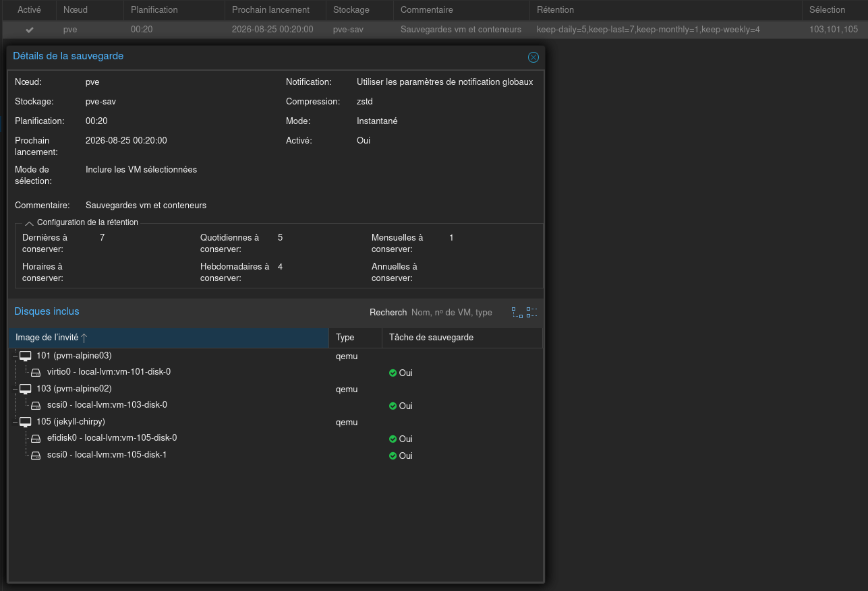Click the 'Disques inclus' heading
The height and width of the screenshot is (591, 868).
coord(47,311)
